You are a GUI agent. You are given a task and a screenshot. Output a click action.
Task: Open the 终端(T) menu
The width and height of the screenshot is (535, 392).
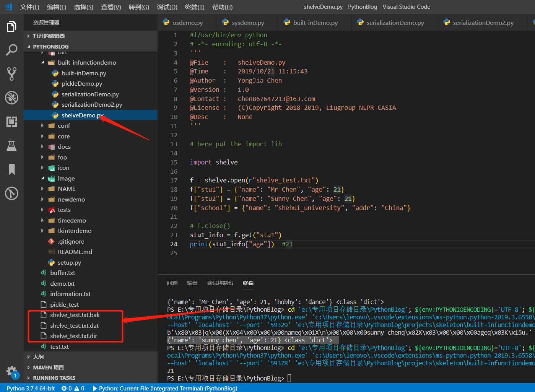pyautogui.click(x=194, y=7)
